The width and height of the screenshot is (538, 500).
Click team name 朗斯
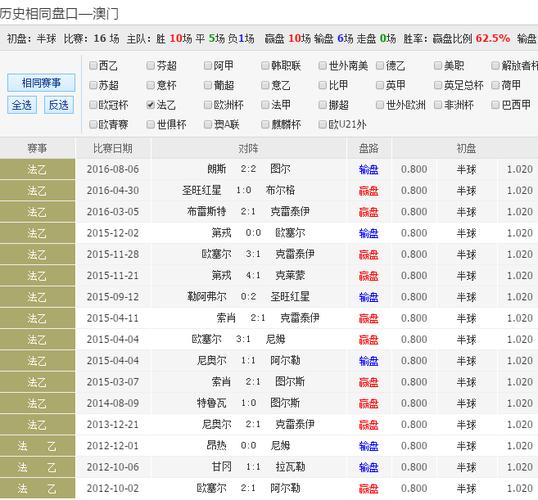[x=217, y=169]
